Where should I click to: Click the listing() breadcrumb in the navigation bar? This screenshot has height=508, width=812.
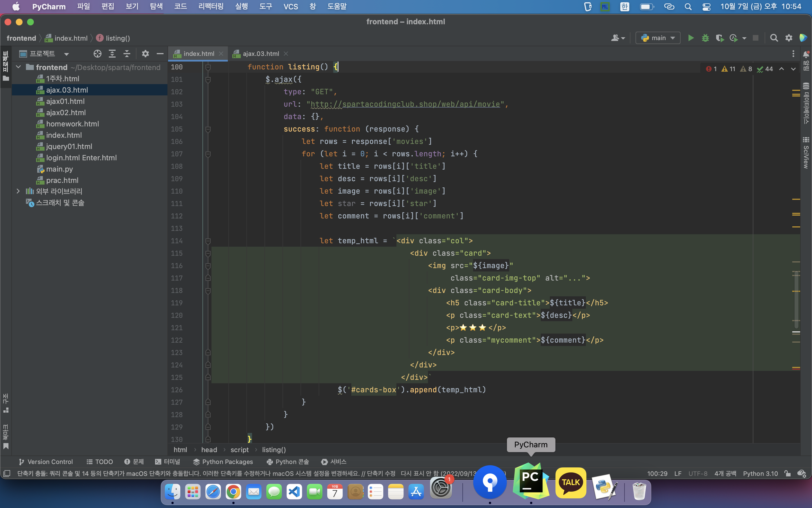tap(118, 38)
